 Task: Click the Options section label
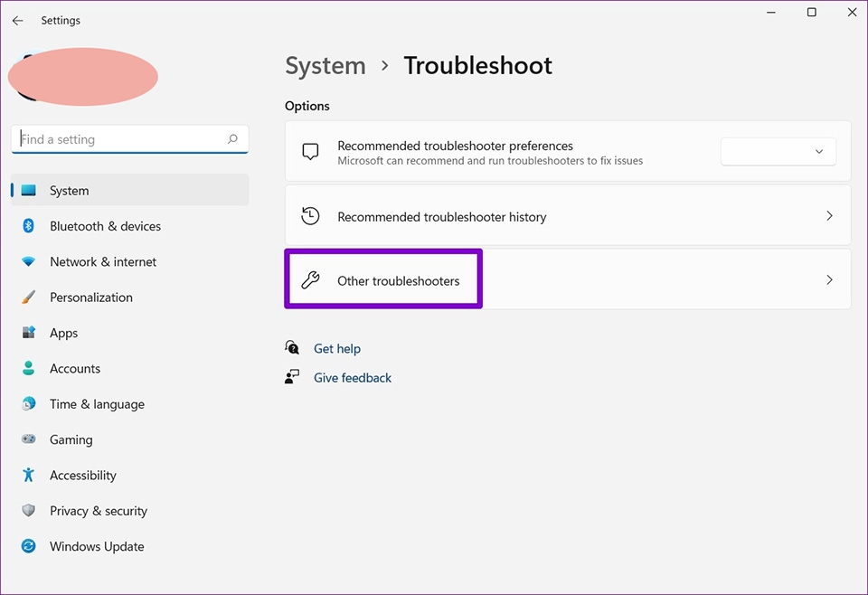[307, 106]
